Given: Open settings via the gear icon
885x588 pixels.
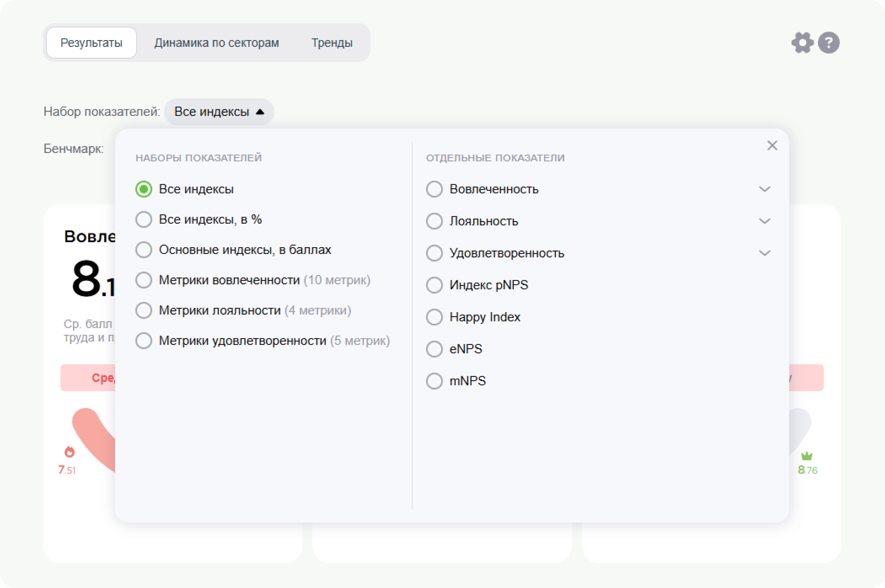Looking at the screenshot, I should 802,43.
